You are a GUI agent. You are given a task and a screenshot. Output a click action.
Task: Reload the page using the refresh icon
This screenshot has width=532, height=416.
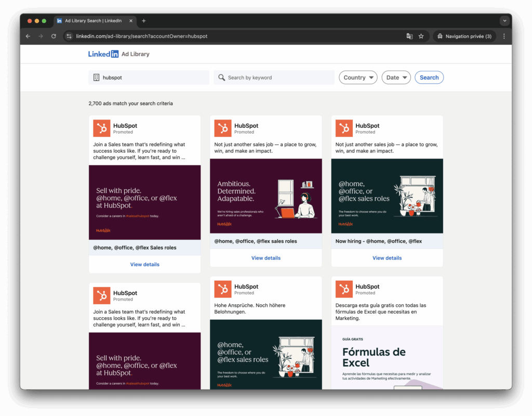[x=54, y=36]
